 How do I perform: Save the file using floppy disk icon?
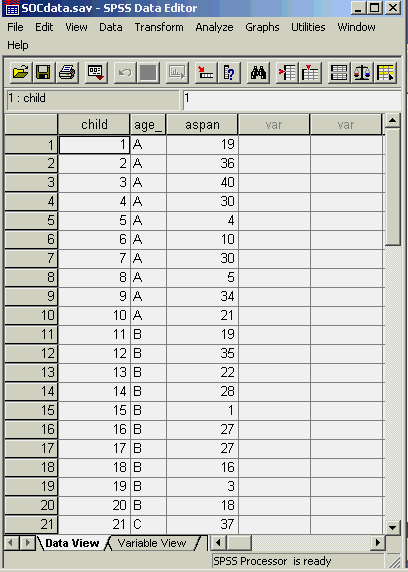point(43,73)
